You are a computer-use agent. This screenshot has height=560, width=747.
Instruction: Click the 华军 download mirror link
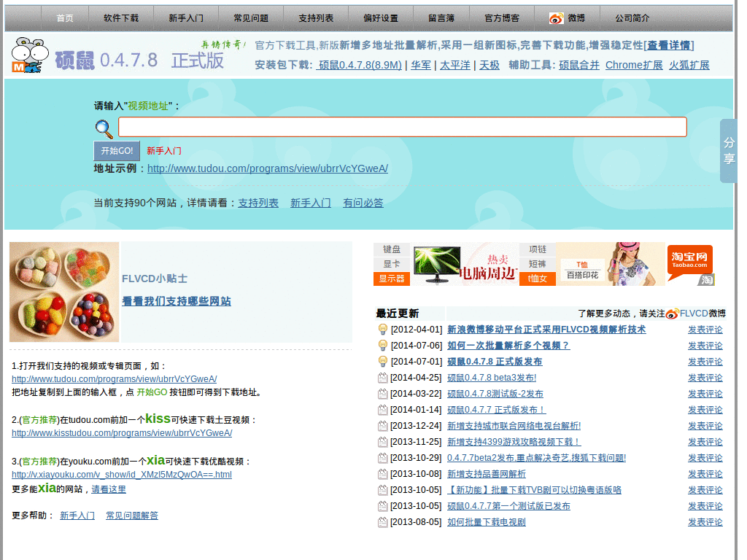pos(421,65)
